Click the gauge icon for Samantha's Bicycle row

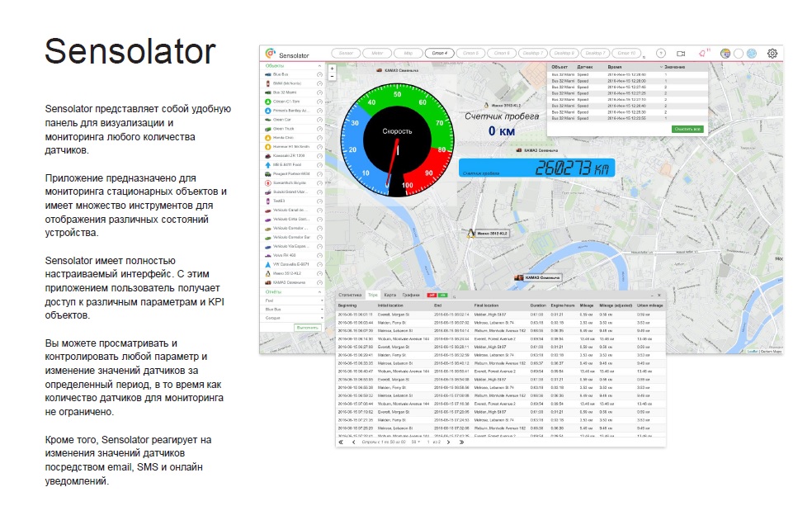tap(319, 183)
